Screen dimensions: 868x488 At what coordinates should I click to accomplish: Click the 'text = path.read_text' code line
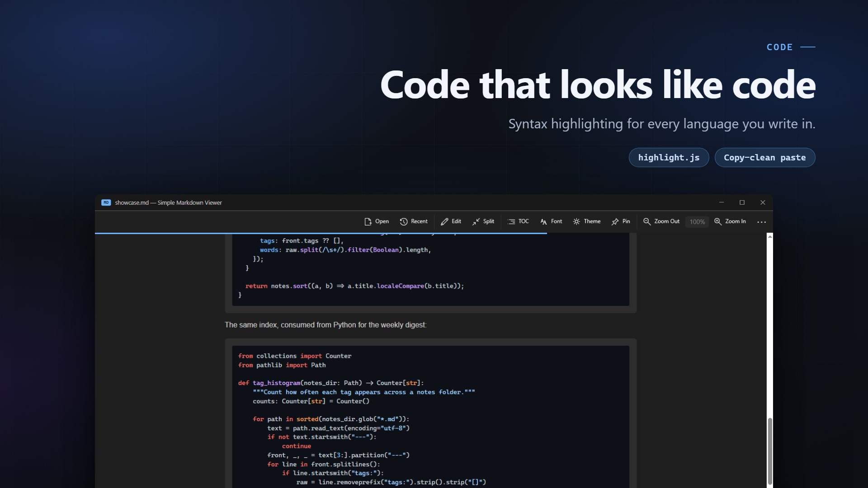[x=338, y=428]
